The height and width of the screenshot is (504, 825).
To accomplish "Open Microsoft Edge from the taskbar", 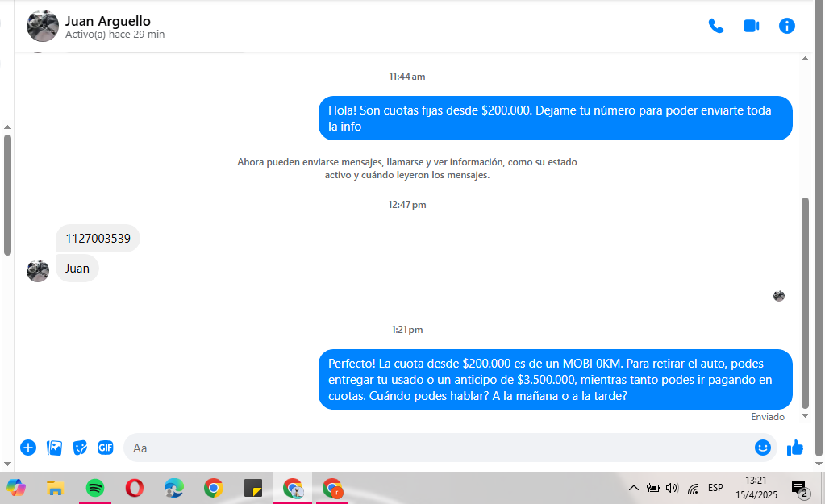I will coord(173,488).
